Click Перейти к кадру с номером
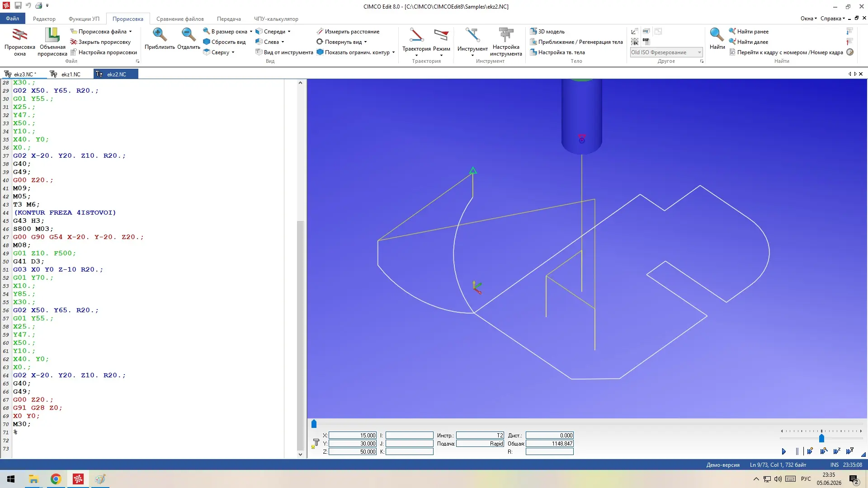 [x=786, y=52]
